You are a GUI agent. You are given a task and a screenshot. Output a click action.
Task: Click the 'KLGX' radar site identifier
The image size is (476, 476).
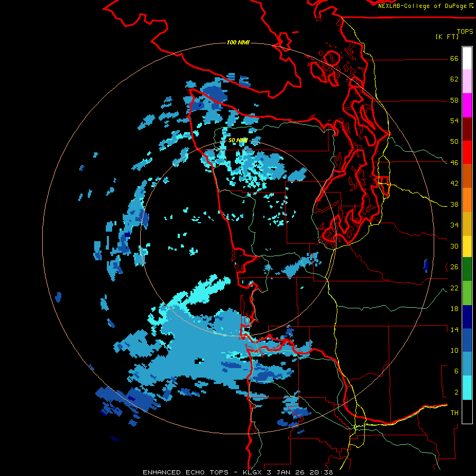[253, 472]
